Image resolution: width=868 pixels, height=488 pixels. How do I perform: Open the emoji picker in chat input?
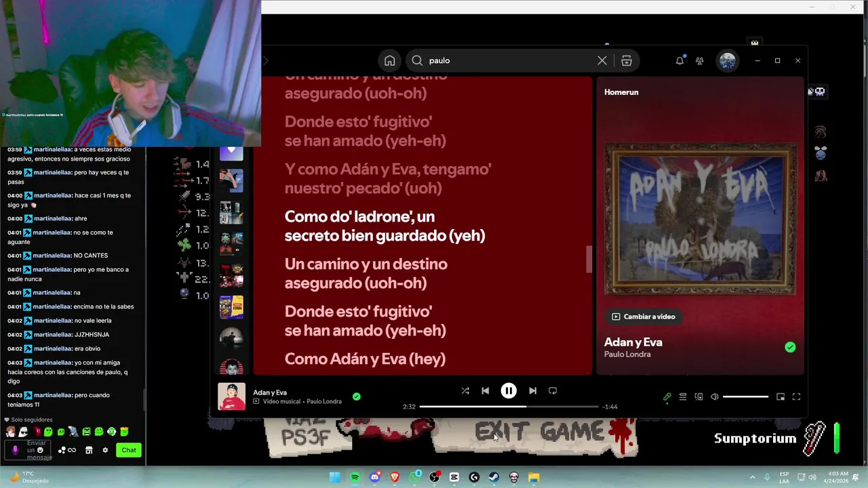pos(40,450)
